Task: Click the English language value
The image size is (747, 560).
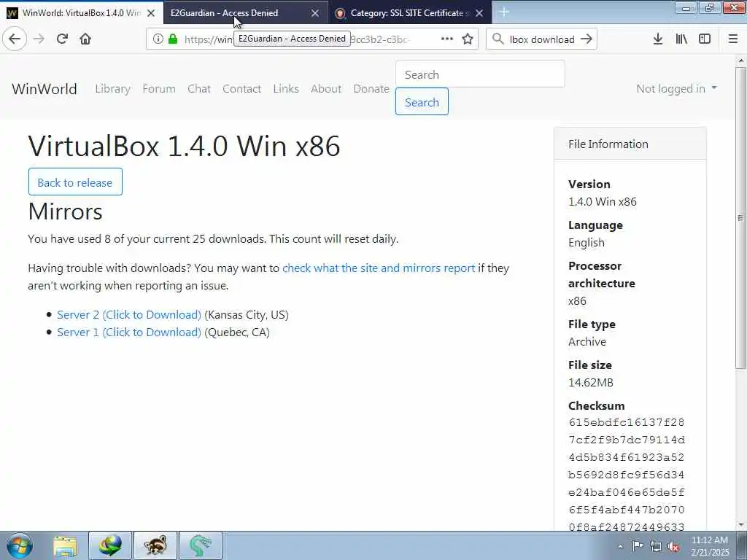Action: pyautogui.click(x=586, y=242)
